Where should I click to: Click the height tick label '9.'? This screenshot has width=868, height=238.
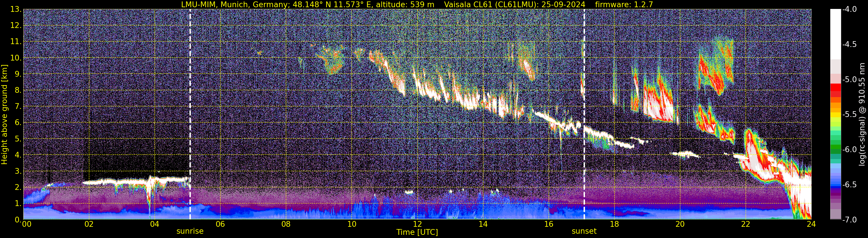click(x=18, y=74)
